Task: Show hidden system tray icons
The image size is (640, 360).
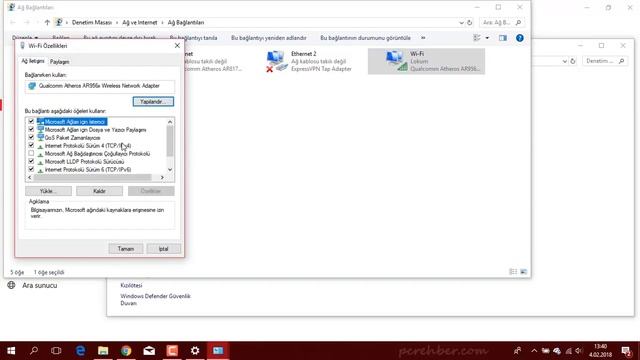Action: (534, 351)
